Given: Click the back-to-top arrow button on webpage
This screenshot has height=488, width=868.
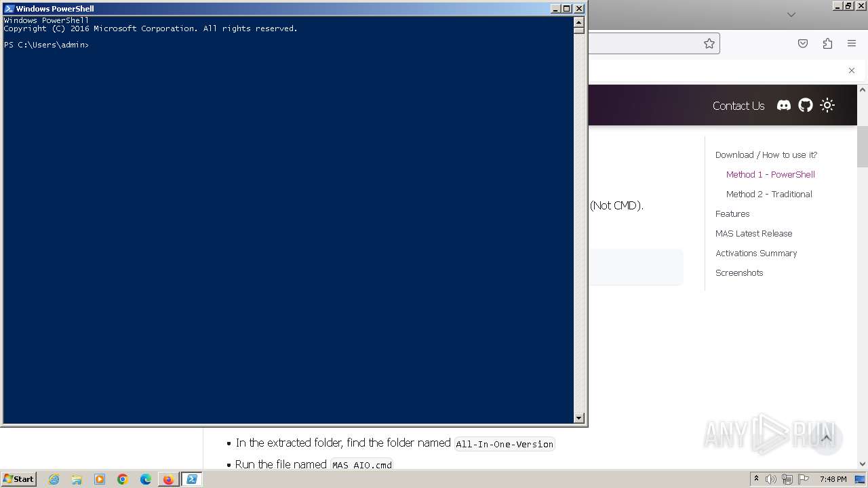Looking at the screenshot, I should pyautogui.click(x=826, y=439).
